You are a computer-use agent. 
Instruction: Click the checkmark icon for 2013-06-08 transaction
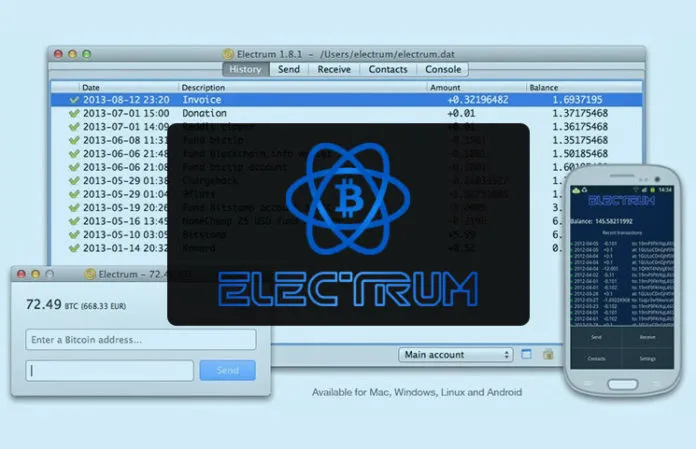point(74,140)
